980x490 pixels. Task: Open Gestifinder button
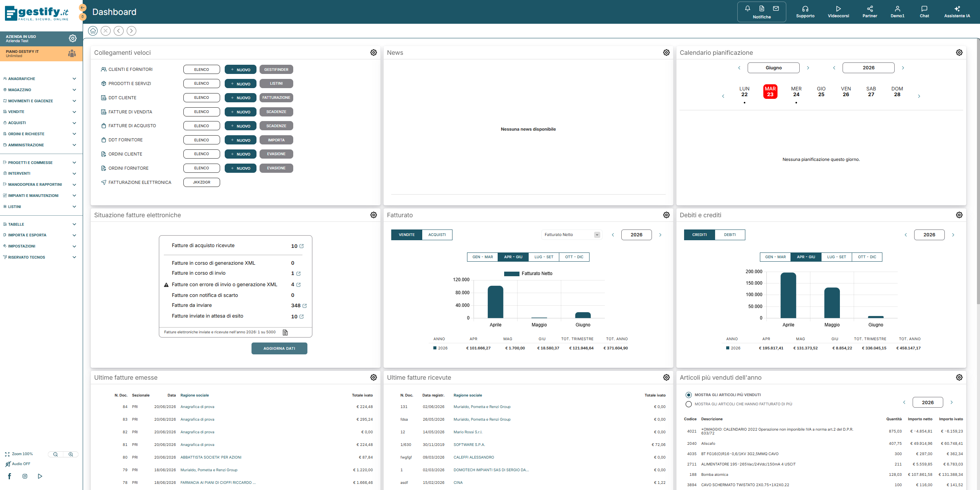click(x=276, y=70)
